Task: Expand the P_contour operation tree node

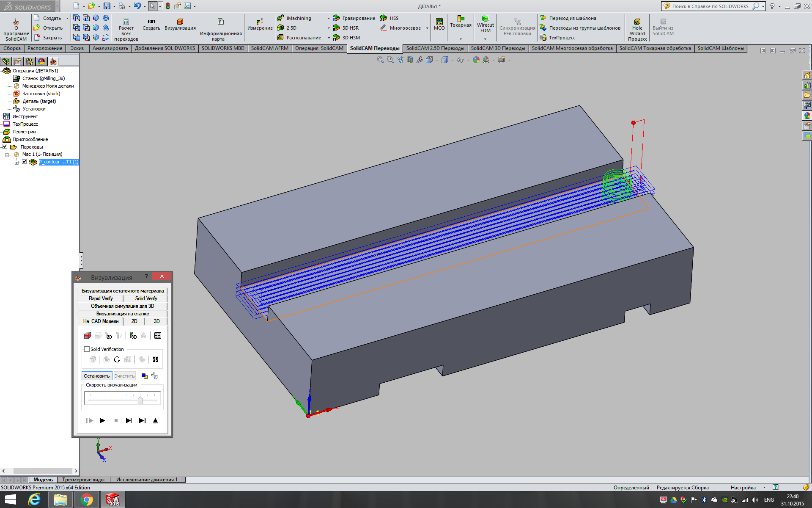Action: coord(16,162)
